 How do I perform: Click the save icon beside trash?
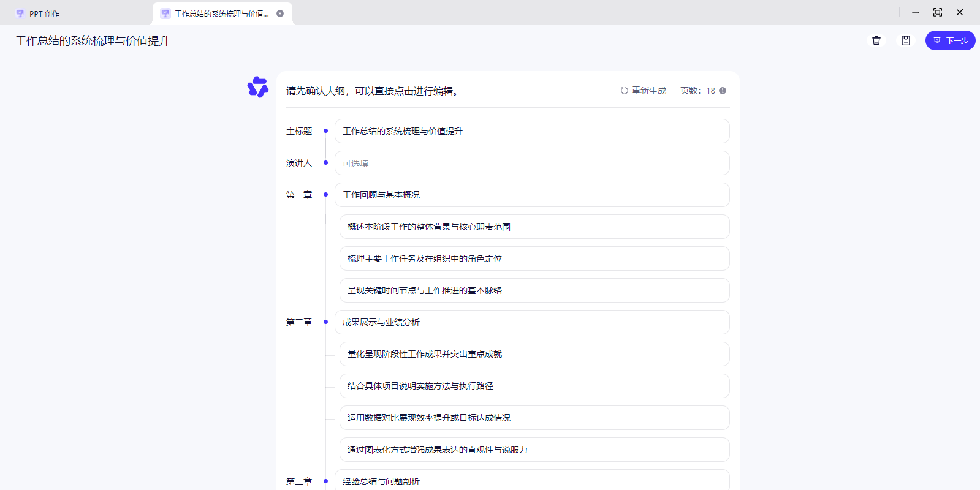906,40
